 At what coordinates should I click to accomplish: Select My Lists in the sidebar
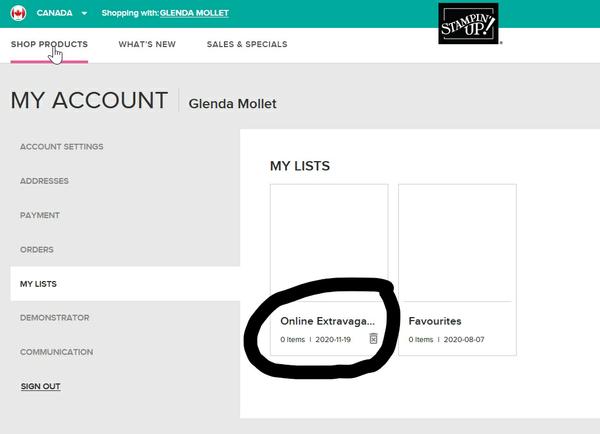(39, 284)
